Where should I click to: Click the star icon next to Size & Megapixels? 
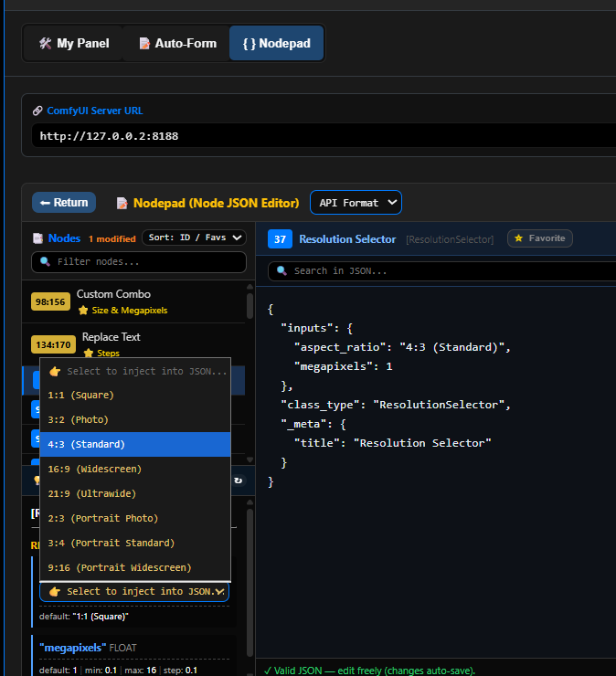pos(83,311)
